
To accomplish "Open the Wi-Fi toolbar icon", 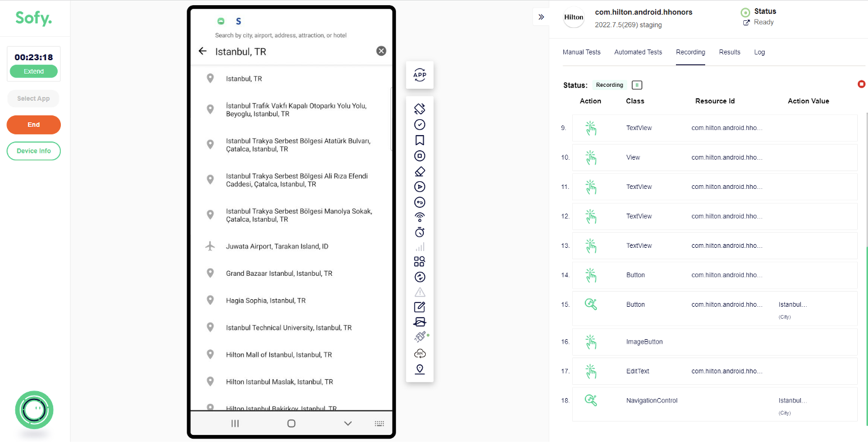I will [x=419, y=217].
